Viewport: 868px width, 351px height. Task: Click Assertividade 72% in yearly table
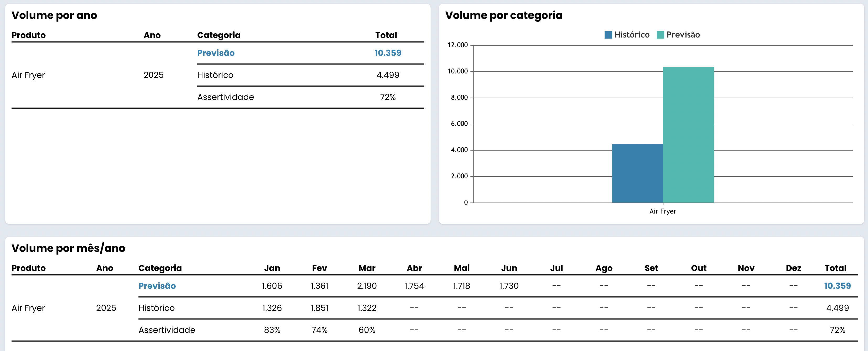pos(388,97)
